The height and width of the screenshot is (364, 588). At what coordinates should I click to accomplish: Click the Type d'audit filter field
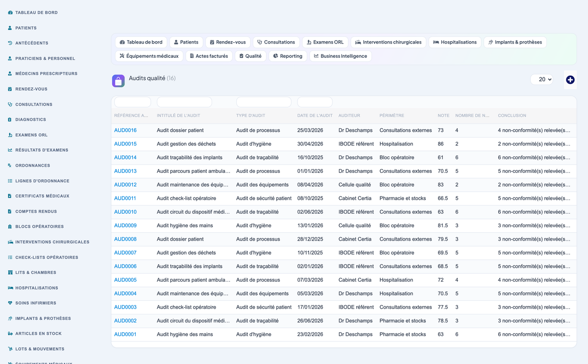264,102
